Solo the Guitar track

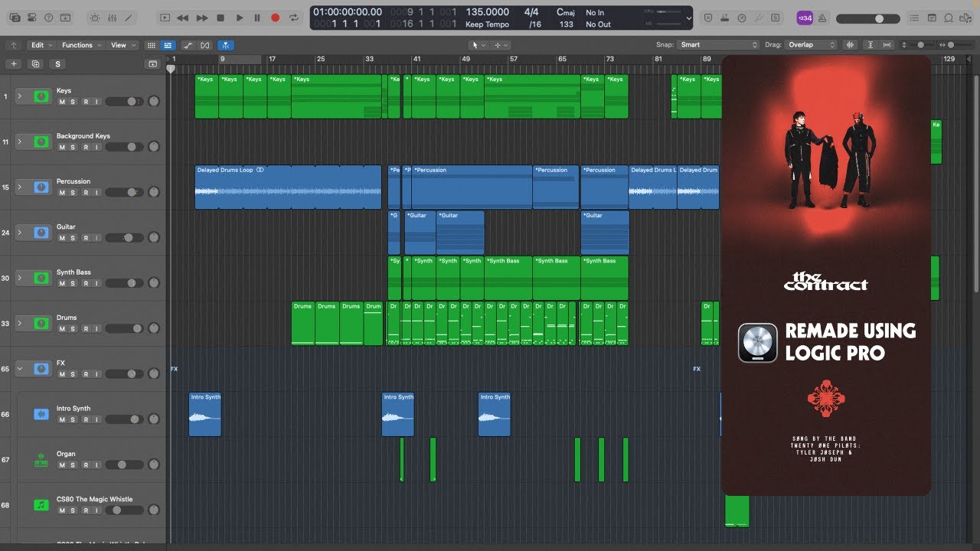(73, 238)
